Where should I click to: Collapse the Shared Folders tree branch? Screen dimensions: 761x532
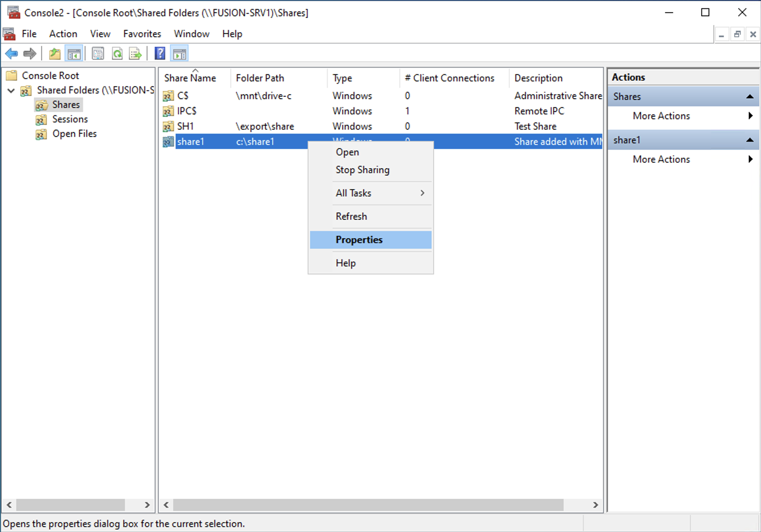coord(11,91)
